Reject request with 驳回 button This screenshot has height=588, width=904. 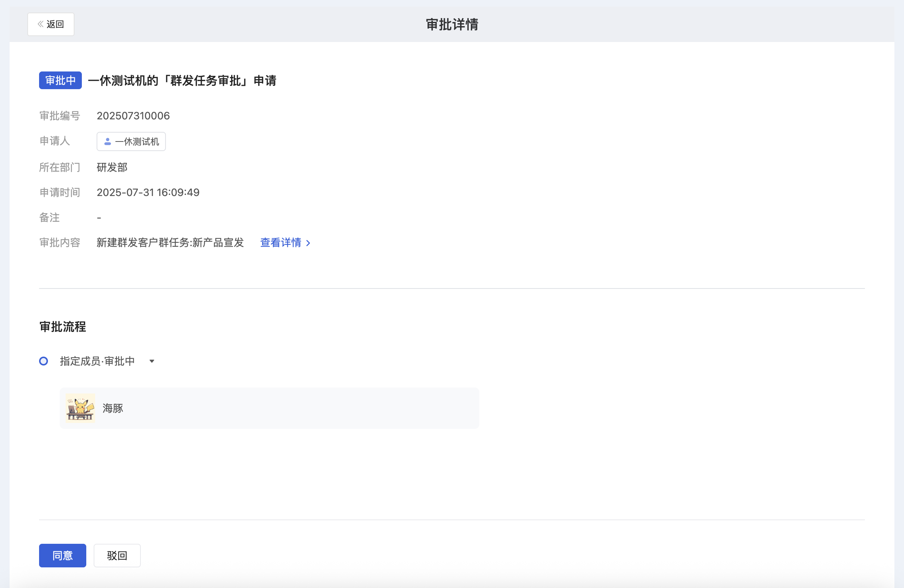pyautogui.click(x=117, y=556)
